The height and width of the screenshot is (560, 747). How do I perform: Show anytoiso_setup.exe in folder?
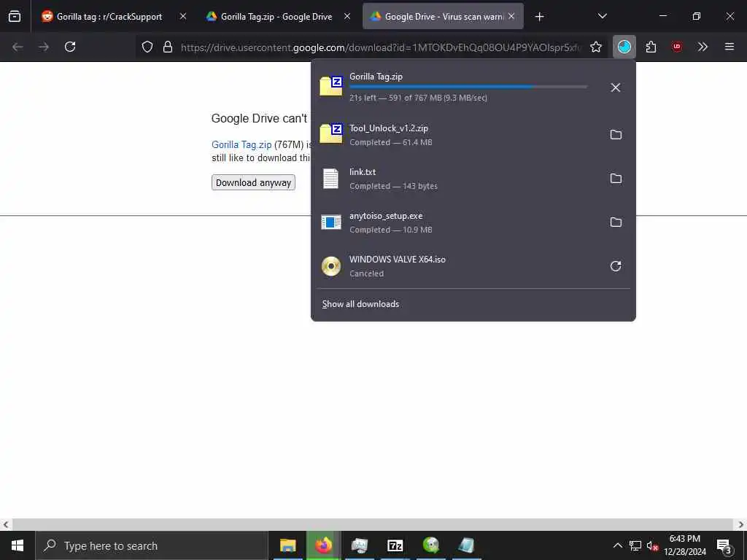click(x=616, y=222)
